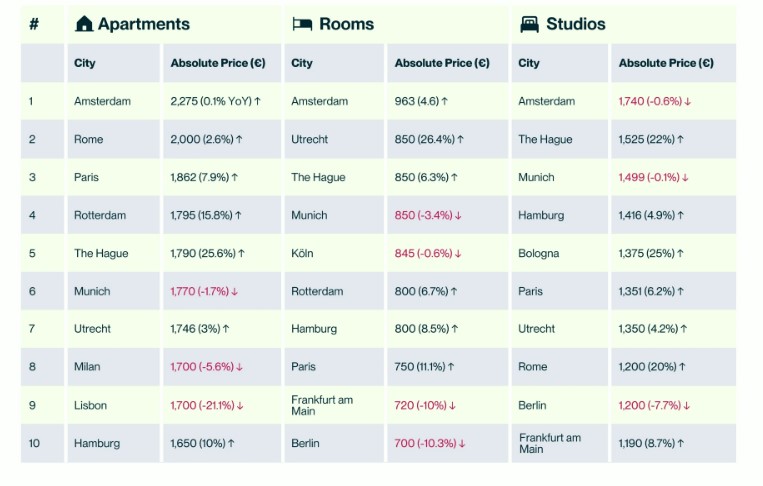Click the red Munich apartment price 1,770
This screenshot has height=486, width=763.
200,292
